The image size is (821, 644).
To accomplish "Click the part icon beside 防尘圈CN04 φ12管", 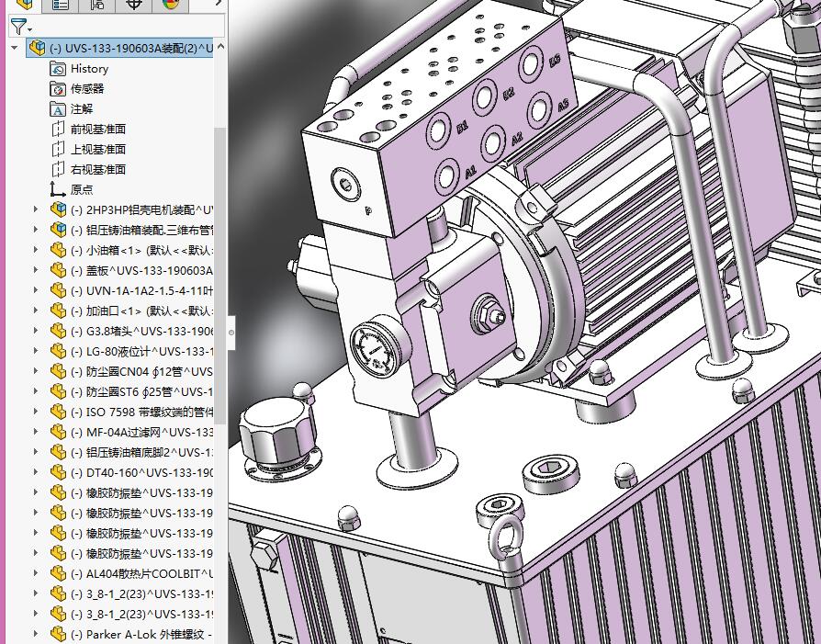I will click(x=58, y=371).
